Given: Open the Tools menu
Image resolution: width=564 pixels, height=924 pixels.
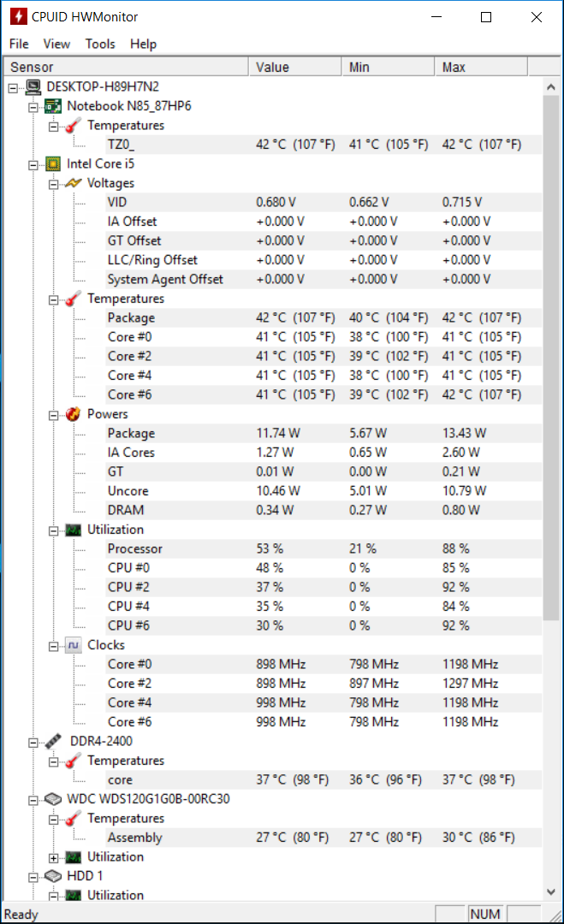Looking at the screenshot, I should click(x=100, y=44).
